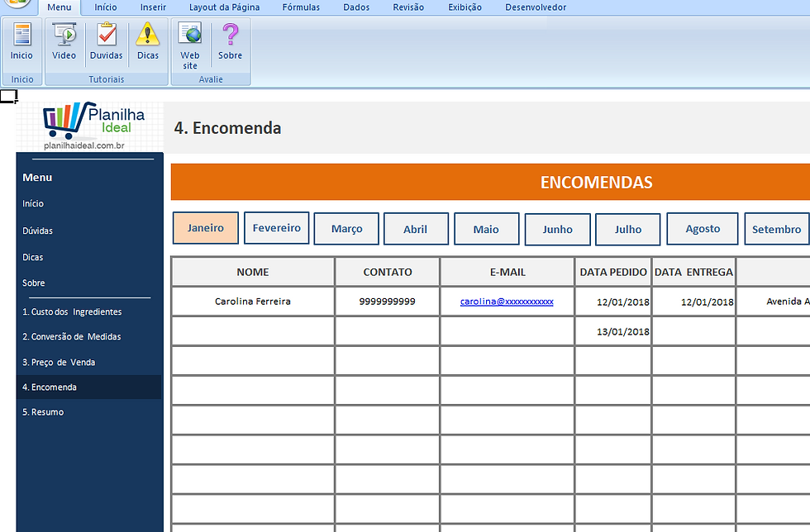Select the Junho month button
Viewport: 810px width, 532px height.
pyautogui.click(x=557, y=230)
